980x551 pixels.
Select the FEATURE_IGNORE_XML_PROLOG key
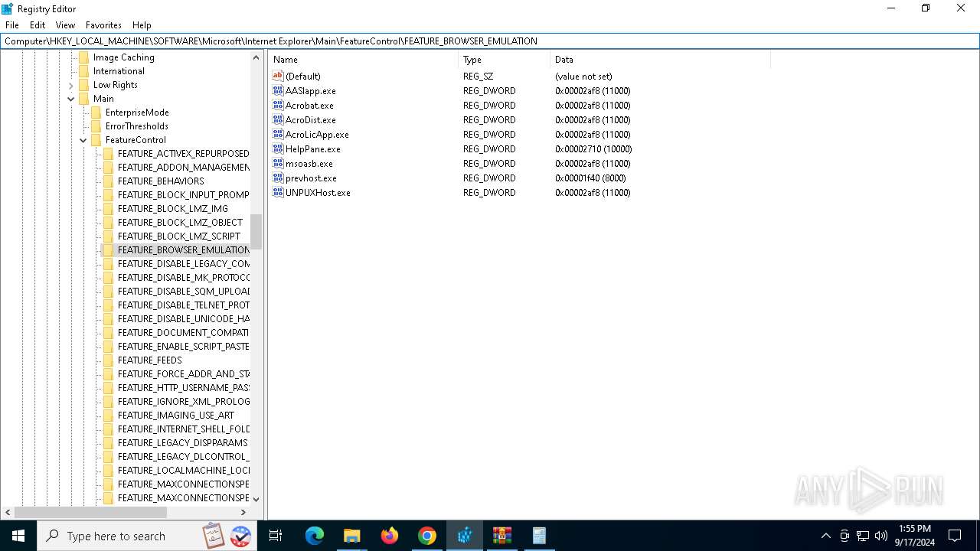[183, 402]
